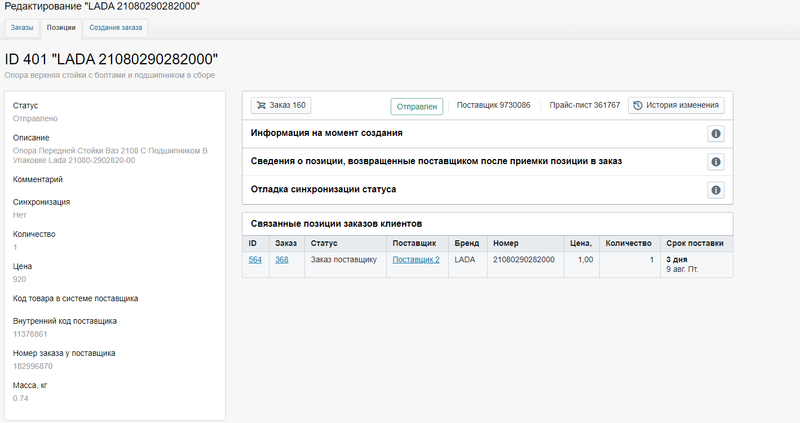Click cart icon on Заказ 160 button
The image size is (800, 423).
click(261, 105)
